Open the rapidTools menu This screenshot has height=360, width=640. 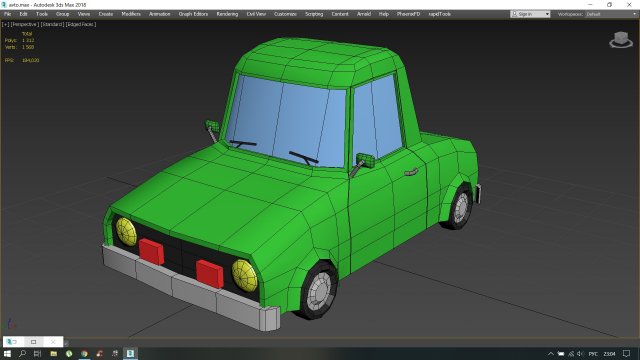pos(440,14)
